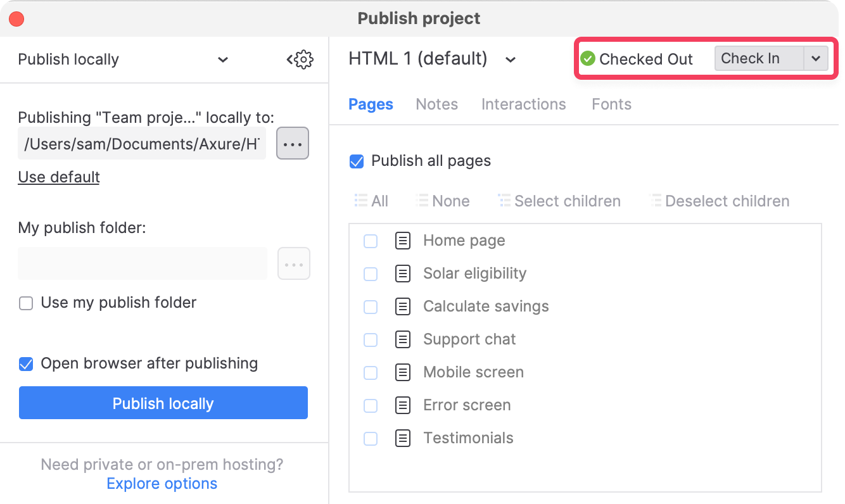Click the local publish path field
This screenshot has width=845, height=504.
click(x=142, y=144)
